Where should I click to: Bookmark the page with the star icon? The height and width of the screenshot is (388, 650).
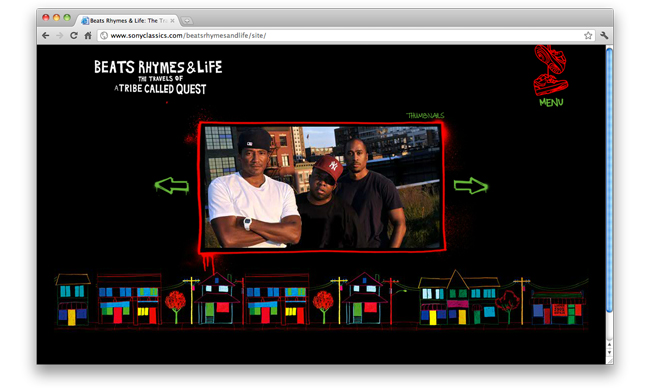coord(588,36)
